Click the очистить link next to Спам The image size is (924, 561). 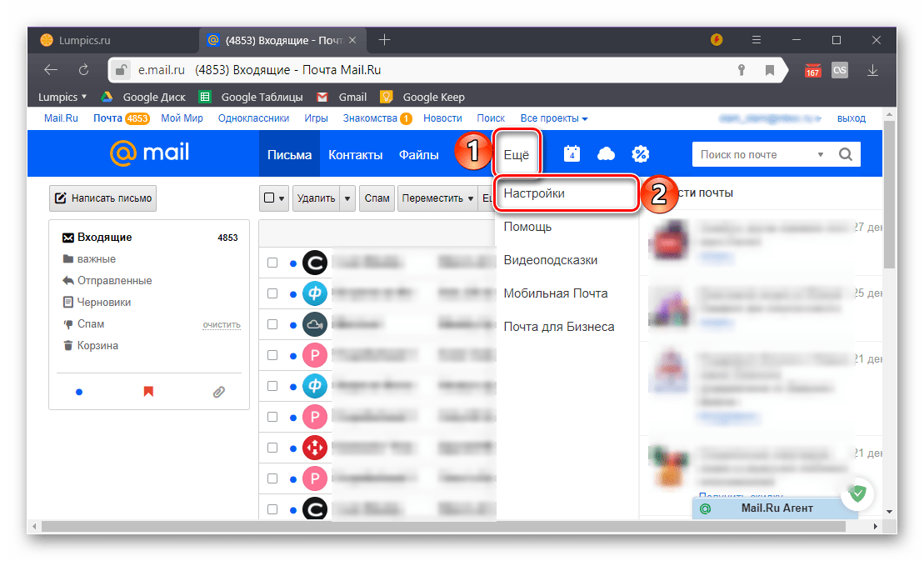click(221, 324)
